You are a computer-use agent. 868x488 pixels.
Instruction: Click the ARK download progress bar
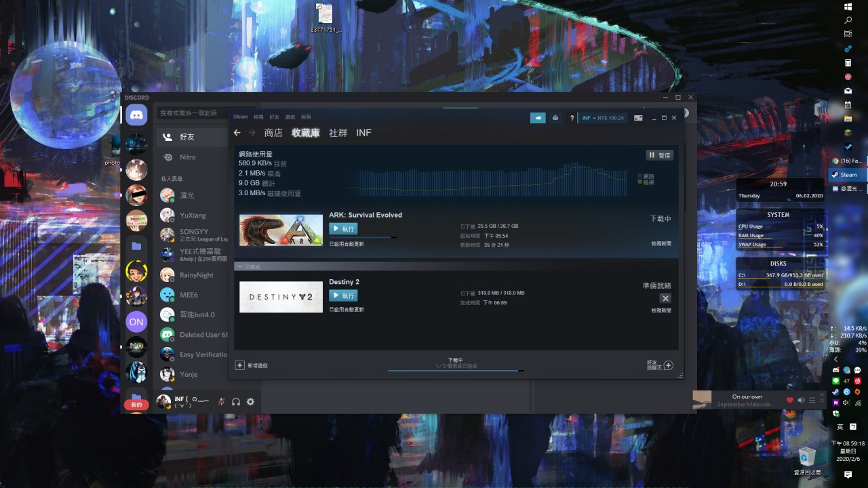pos(363,237)
